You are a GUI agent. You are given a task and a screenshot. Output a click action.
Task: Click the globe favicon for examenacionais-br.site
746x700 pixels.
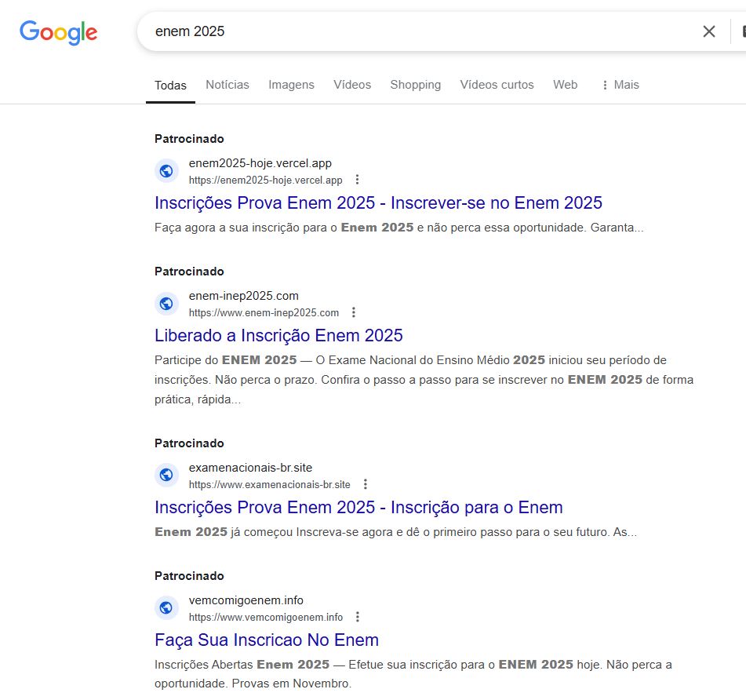pyautogui.click(x=166, y=475)
